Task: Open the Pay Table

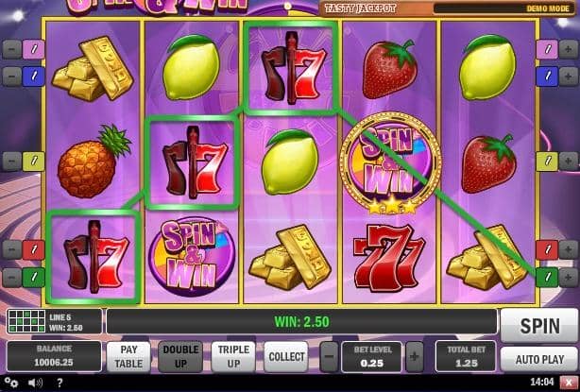Action: coord(128,356)
